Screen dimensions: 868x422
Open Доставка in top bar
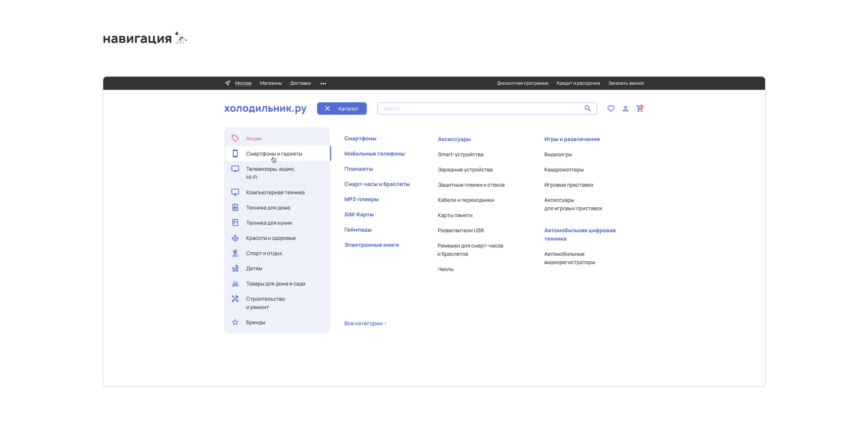[300, 83]
